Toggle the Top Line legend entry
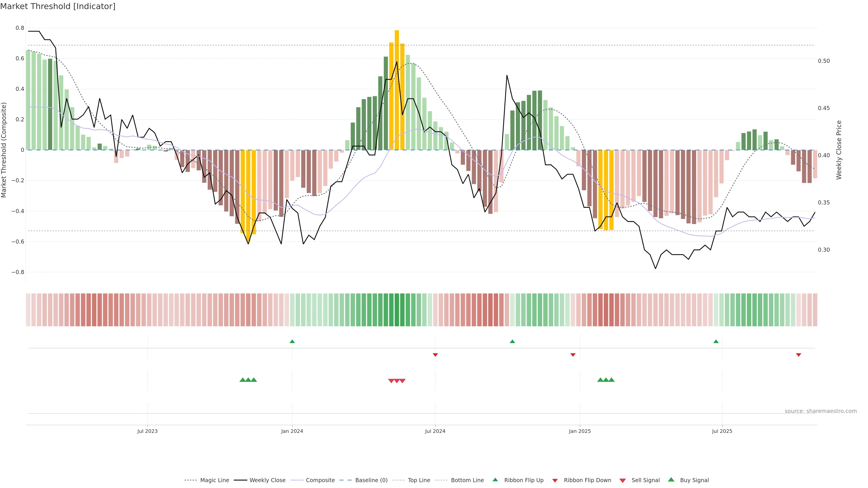 419,480
